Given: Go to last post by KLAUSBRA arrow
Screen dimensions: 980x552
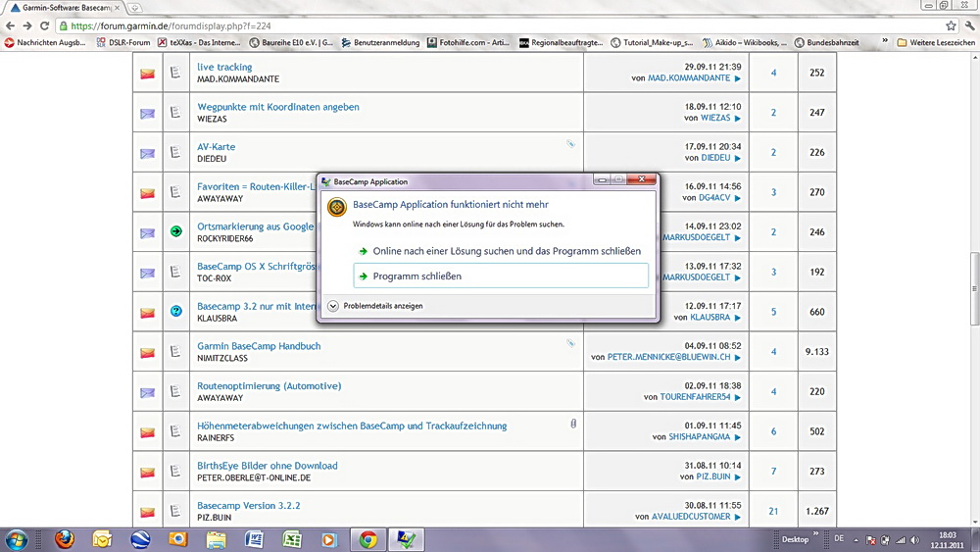Looking at the screenshot, I should [738, 318].
